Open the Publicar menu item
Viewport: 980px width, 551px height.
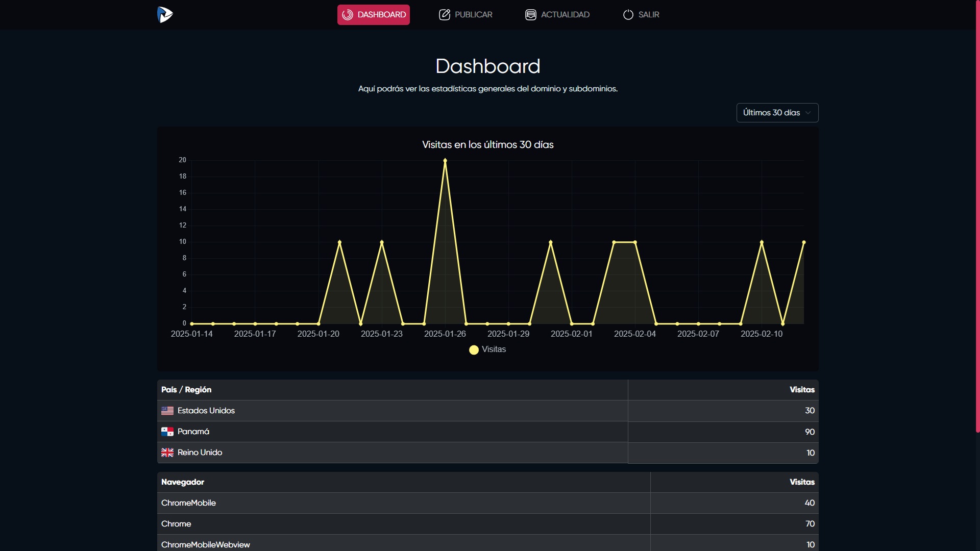point(465,15)
